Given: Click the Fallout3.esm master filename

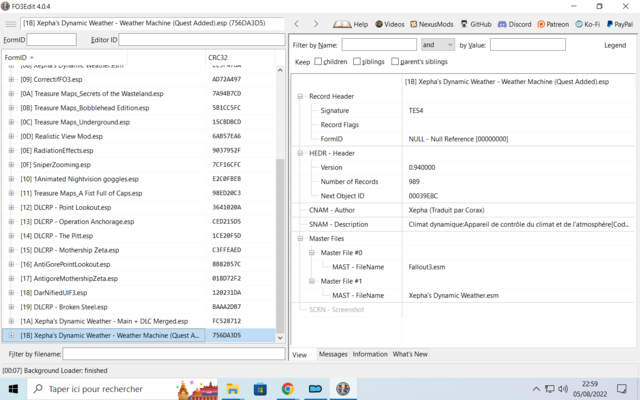Looking at the screenshot, I should click(x=427, y=267).
